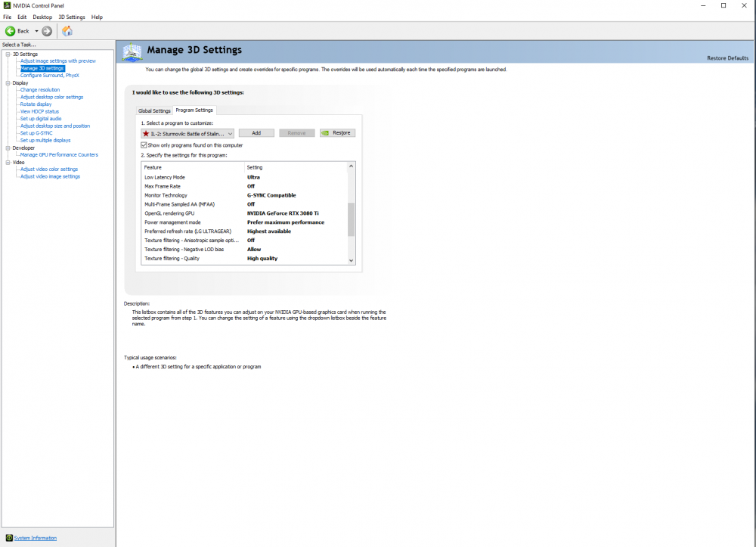Switch to the Global Settings tab
This screenshot has width=756, height=547.
click(x=154, y=110)
